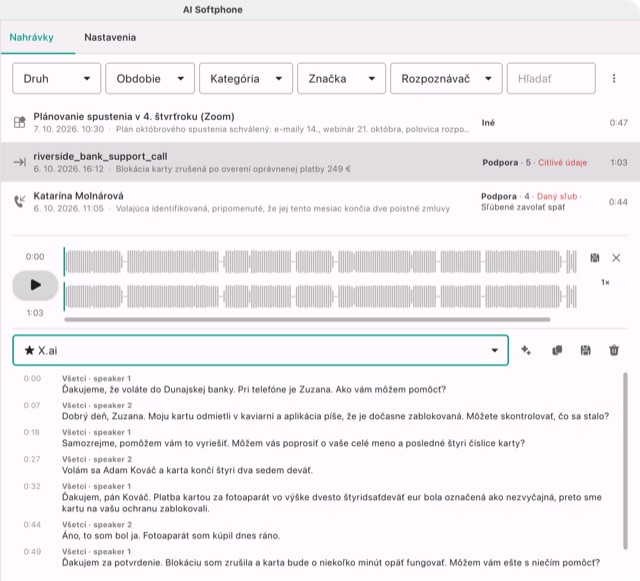Click the incoming call icon of Katarína Molnárová
The image size is (640, 581).
tap(20, 201)
